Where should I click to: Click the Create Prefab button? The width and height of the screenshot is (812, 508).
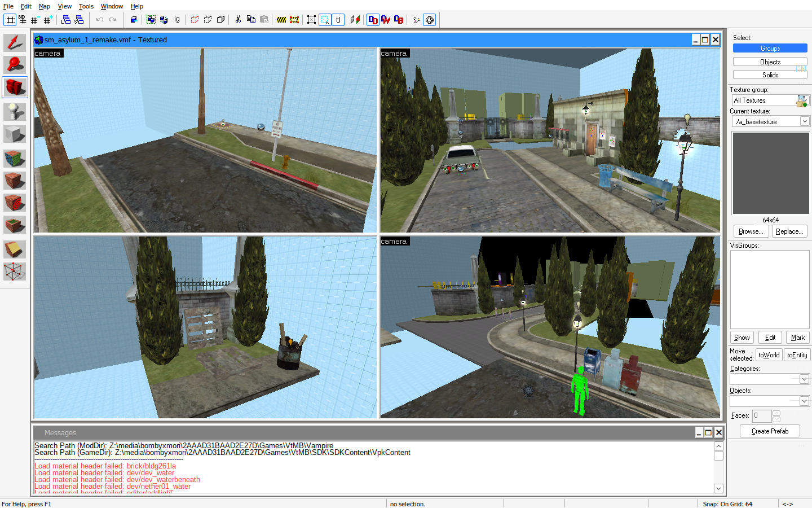(x=770, y=431)
